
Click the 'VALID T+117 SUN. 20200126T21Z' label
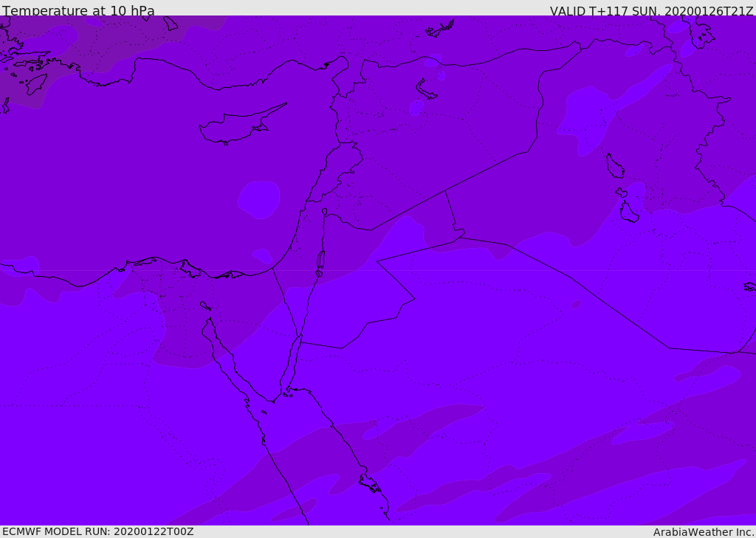(651, 11)
